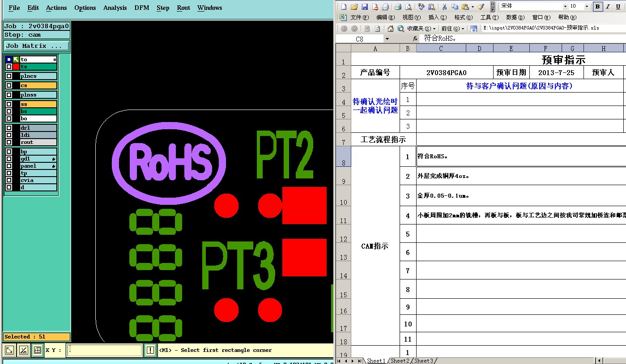Open the 格式 (Format) menu in Excel
This screenshot has height=364, width=626.
coord(463,17)
